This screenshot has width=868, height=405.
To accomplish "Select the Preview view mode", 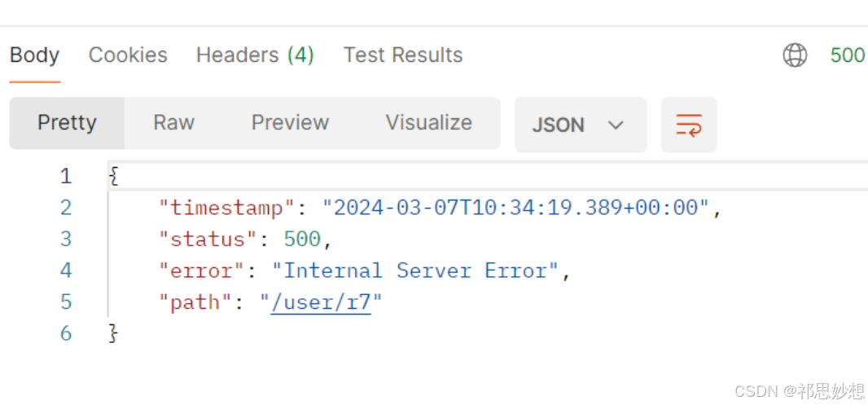I will click(x=290, y=122).
